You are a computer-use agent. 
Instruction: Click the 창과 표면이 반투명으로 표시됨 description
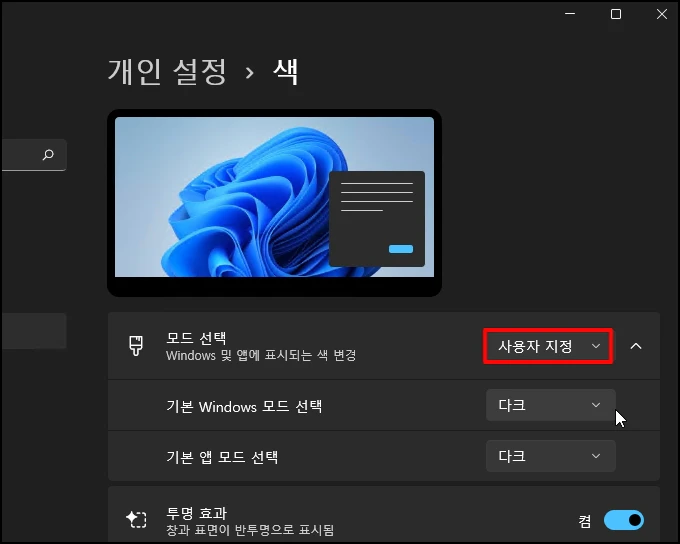point(250,530)
